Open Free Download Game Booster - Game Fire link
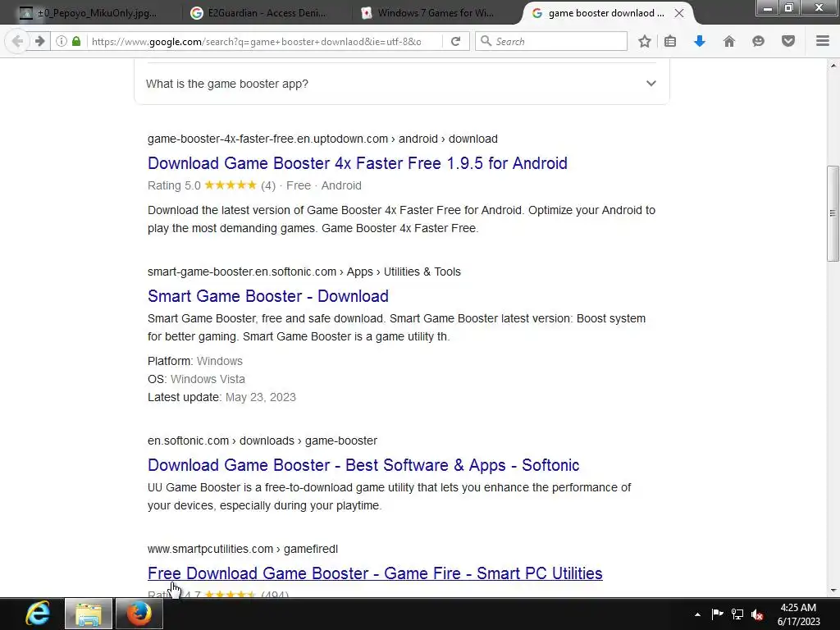The width and height of the screenshot is (840, 630). click(375, 573)
